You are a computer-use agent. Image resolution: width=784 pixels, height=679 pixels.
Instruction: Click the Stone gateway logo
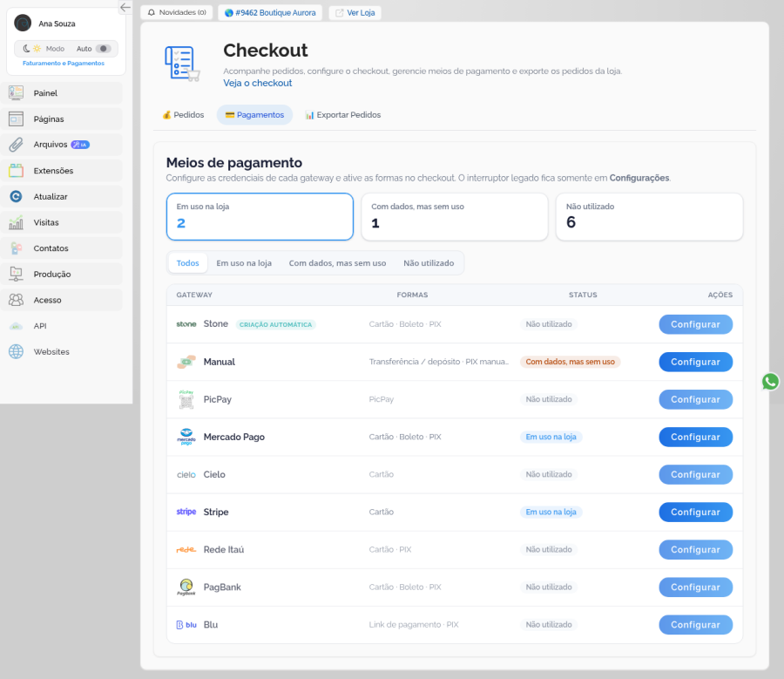[x=186, y=324]
